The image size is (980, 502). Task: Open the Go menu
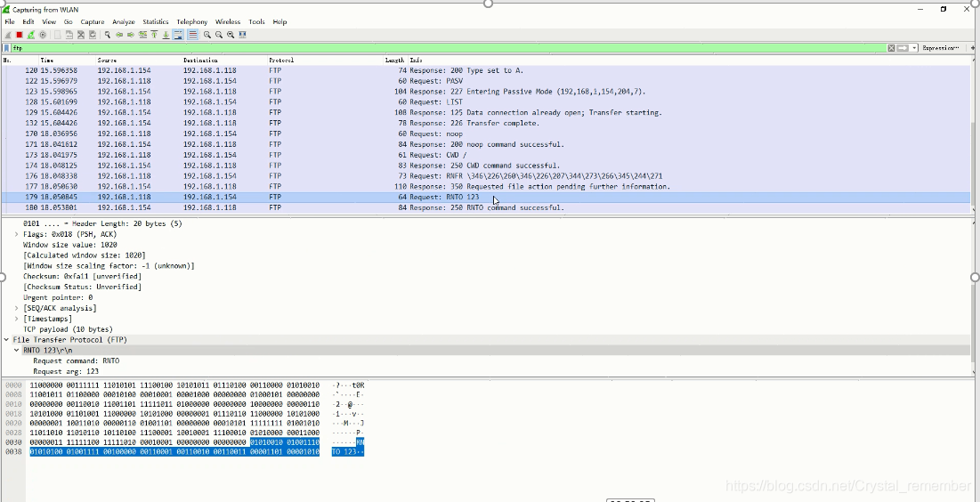tap(69, 22)
